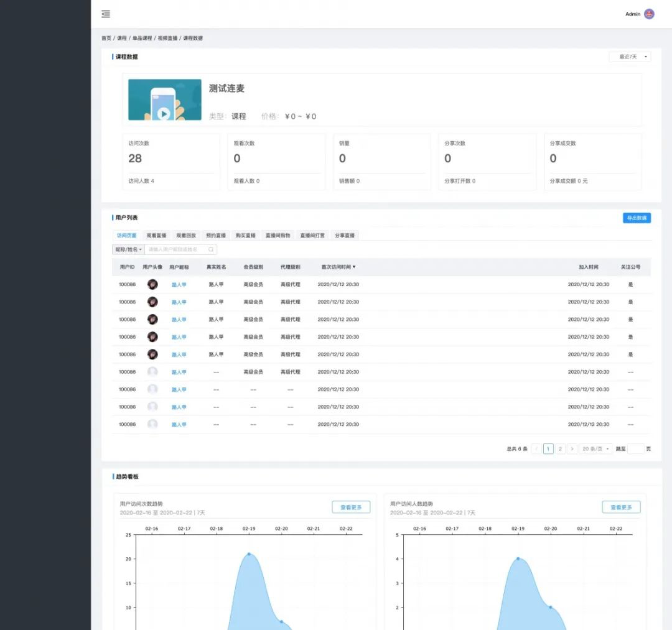Click the 02-19 peak point on 用户访问人数趋势 chart

pos(518,559)
